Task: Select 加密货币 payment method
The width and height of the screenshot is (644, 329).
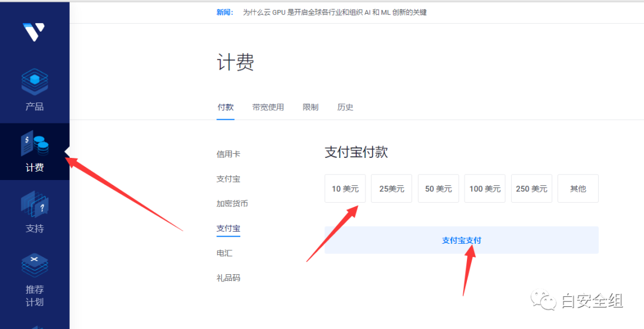Action: (232, 204)
